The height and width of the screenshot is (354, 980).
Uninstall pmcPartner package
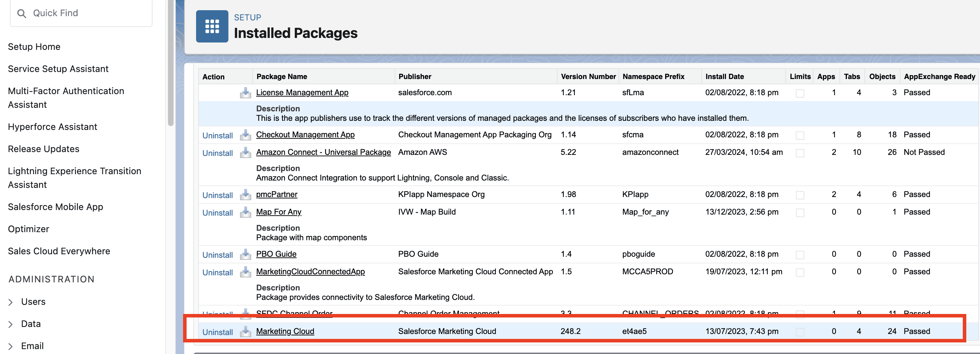218,195
